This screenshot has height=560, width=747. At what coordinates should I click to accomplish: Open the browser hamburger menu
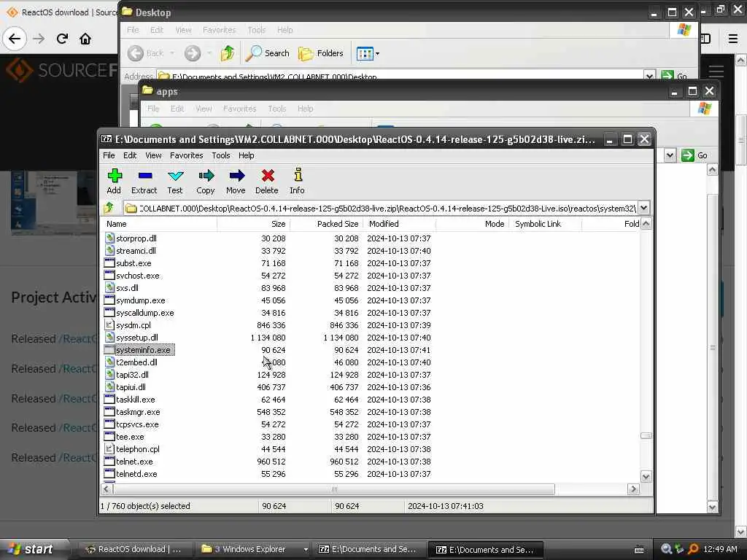tap(732, 39)
